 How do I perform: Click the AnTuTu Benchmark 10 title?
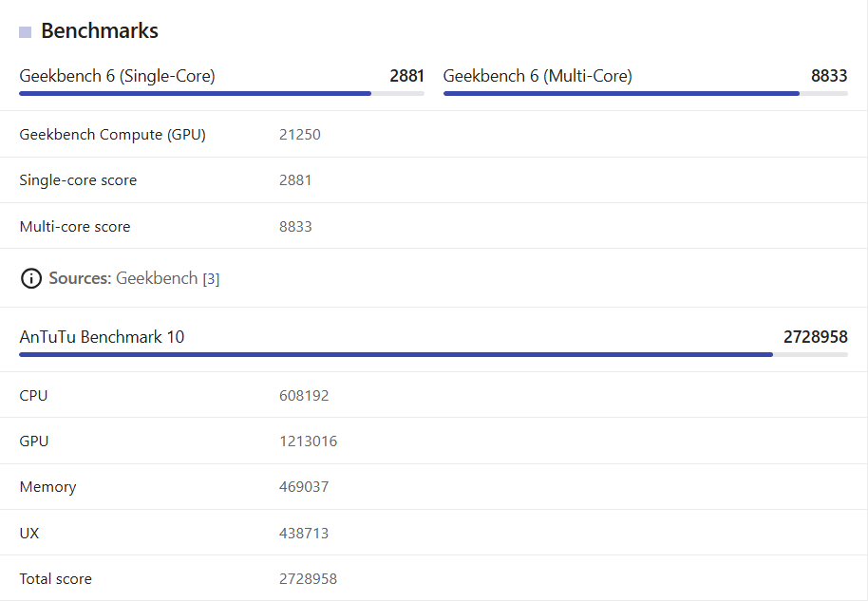click(102, 337)
